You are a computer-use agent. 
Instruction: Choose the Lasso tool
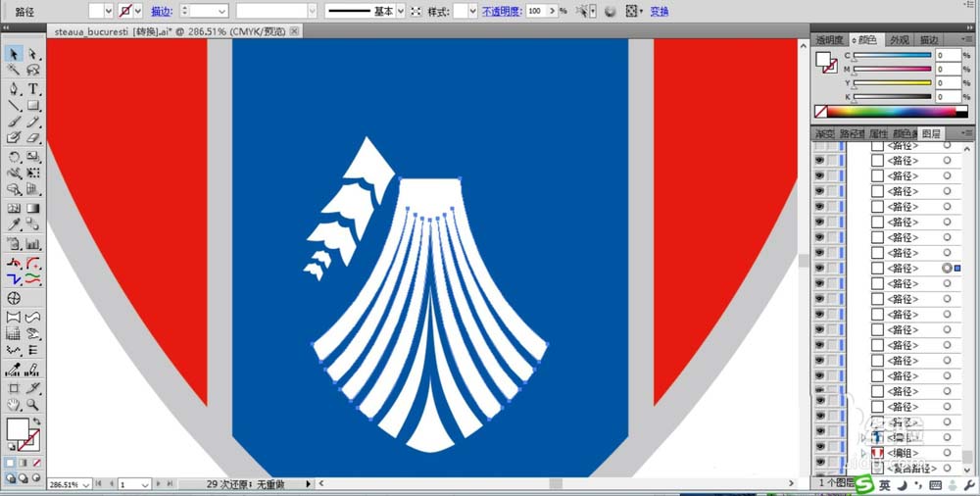pos(33,70)
